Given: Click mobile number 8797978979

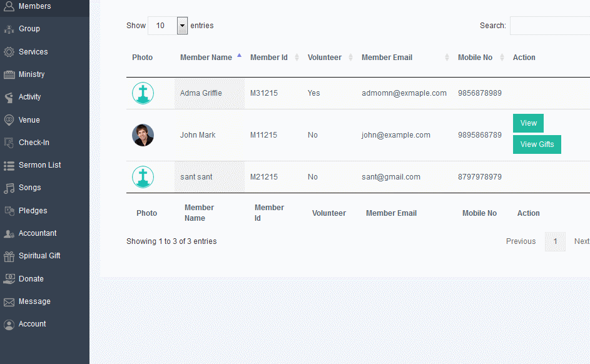Looking at the screenshot, I should [480, 177].
